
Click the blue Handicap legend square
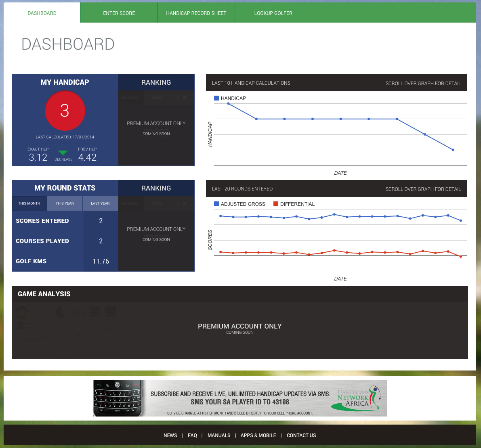(216, 98)
